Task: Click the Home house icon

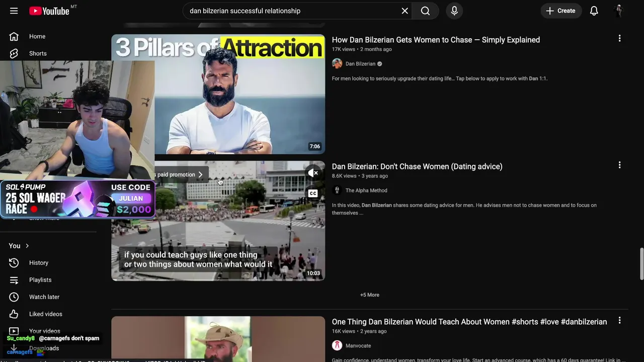Action: (x=14, y=36)
